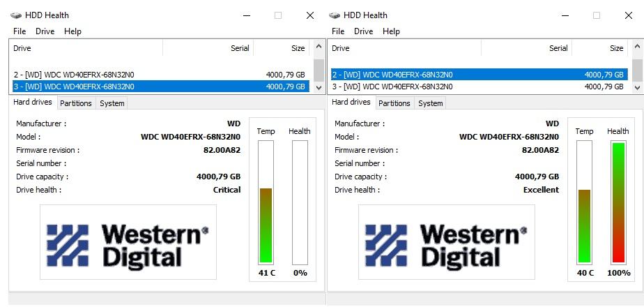Click firmware revision 82.00A82 in right window
The image size is (644, 307).
540,150
